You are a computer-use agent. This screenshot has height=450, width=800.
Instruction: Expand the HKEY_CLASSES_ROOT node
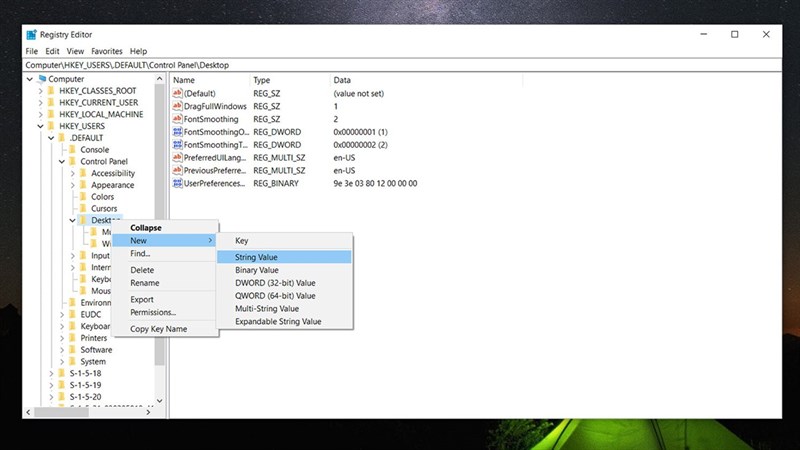point(40,91)
